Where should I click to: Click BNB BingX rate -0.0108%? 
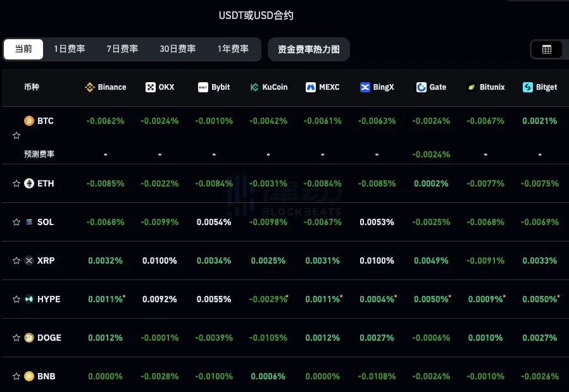(377, 376)
